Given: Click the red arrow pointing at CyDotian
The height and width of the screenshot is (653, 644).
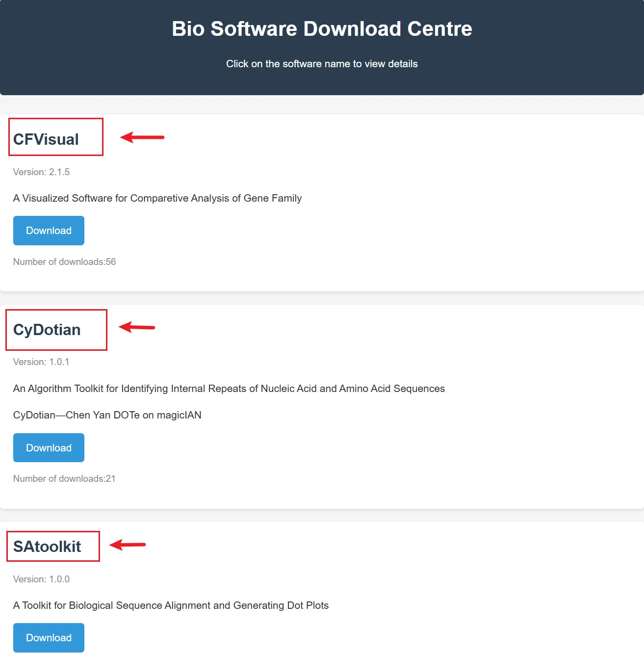Looking at the screenshot, I should click(x=137, y=327).
